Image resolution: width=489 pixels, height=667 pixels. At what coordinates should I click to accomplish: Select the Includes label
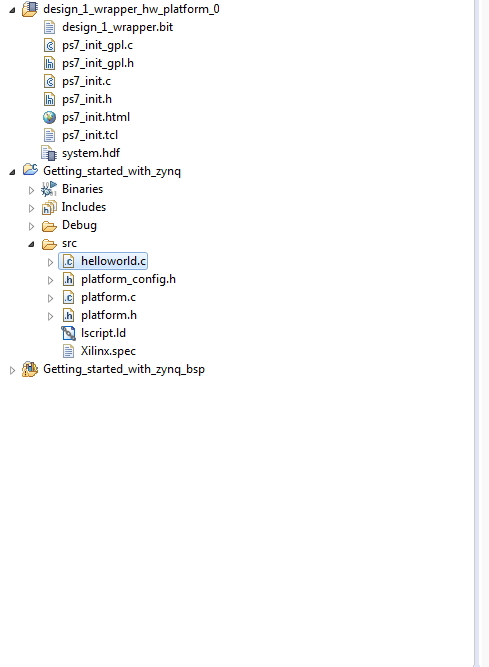[x=84, y=207]
